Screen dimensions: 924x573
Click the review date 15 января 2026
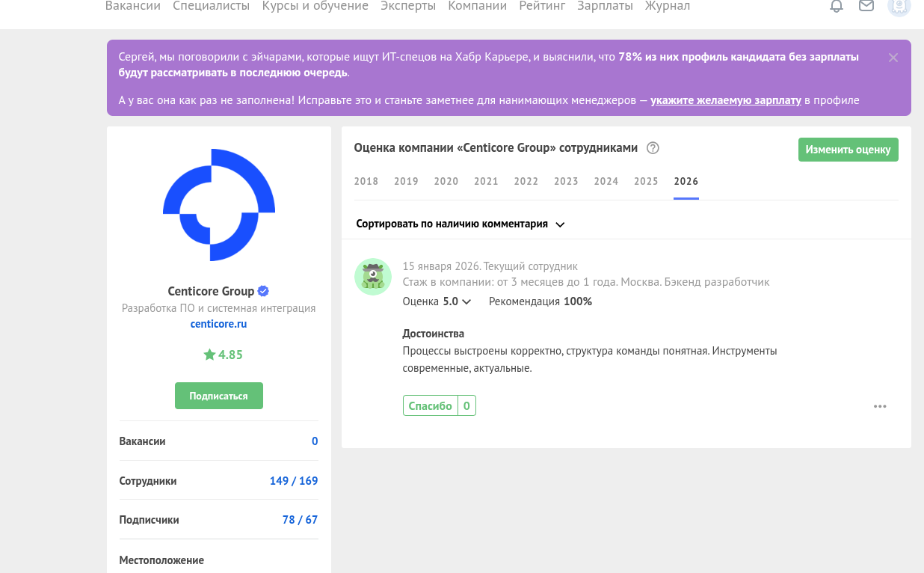pos(442,266)
